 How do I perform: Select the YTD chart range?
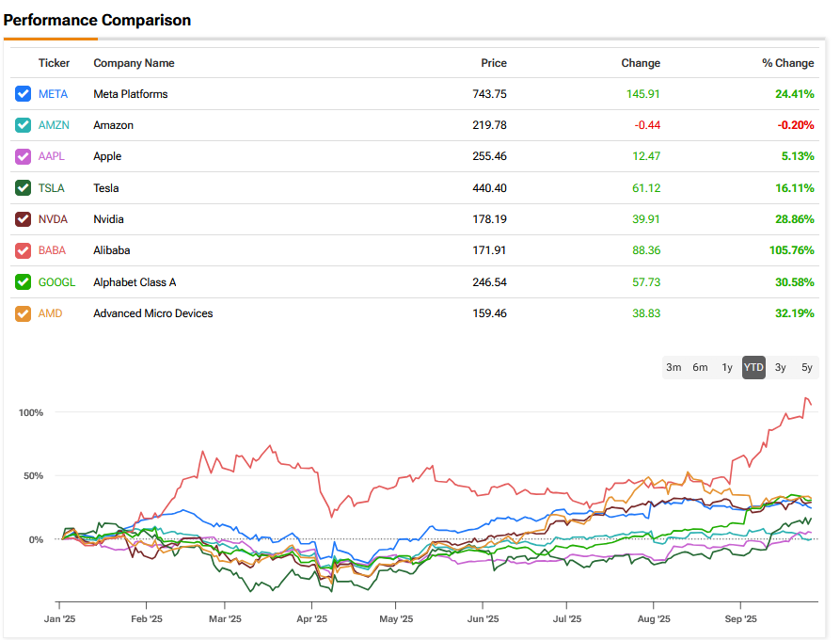tap(753, 367)
